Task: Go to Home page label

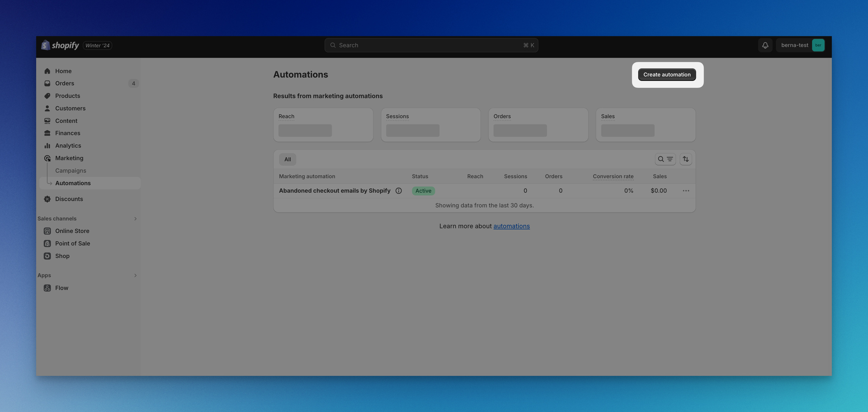Action: tap(63, 71)
